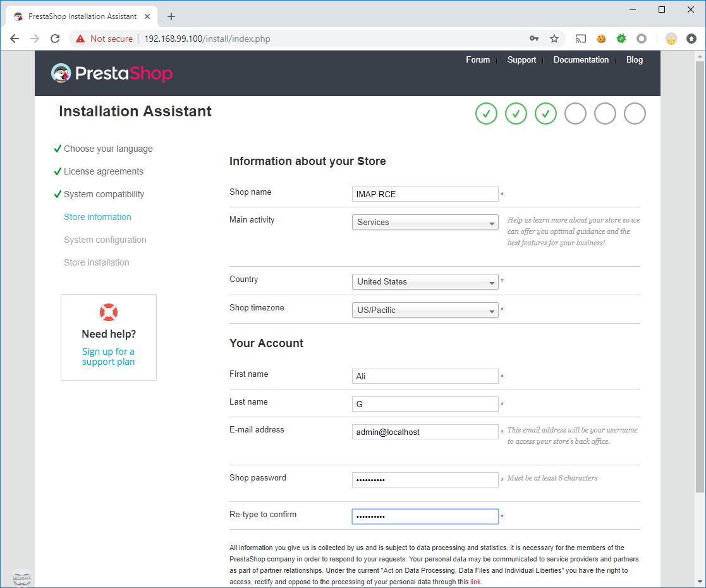This screenshot has height=588, width=706.
Task: Follow the 'Sign up for a support plan' link
Action: point(109,357)
